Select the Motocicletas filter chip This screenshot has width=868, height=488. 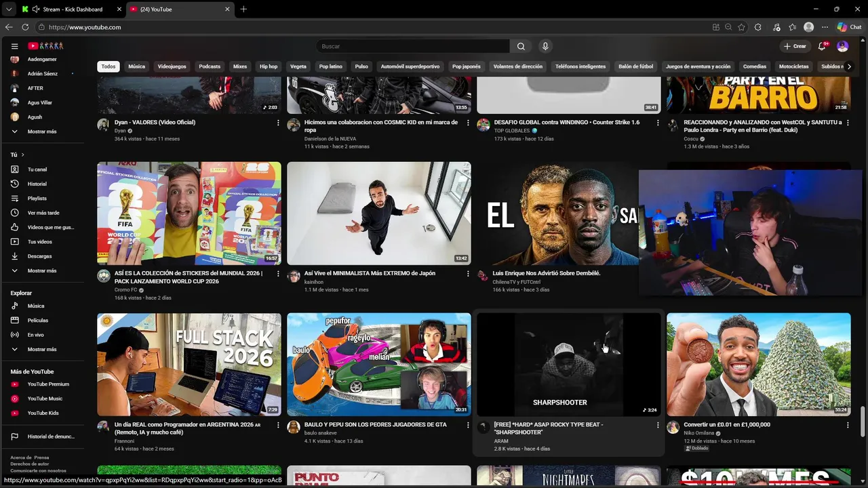tap(794, 66)
